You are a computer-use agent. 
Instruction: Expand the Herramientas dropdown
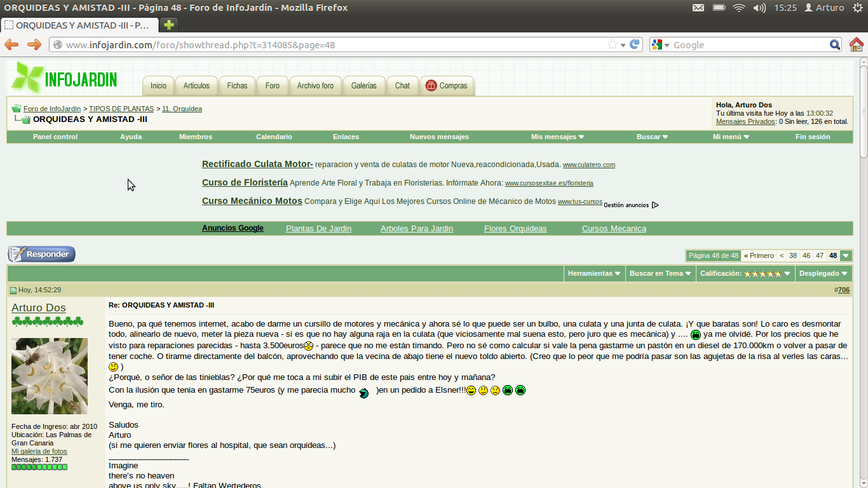[594, 273]
